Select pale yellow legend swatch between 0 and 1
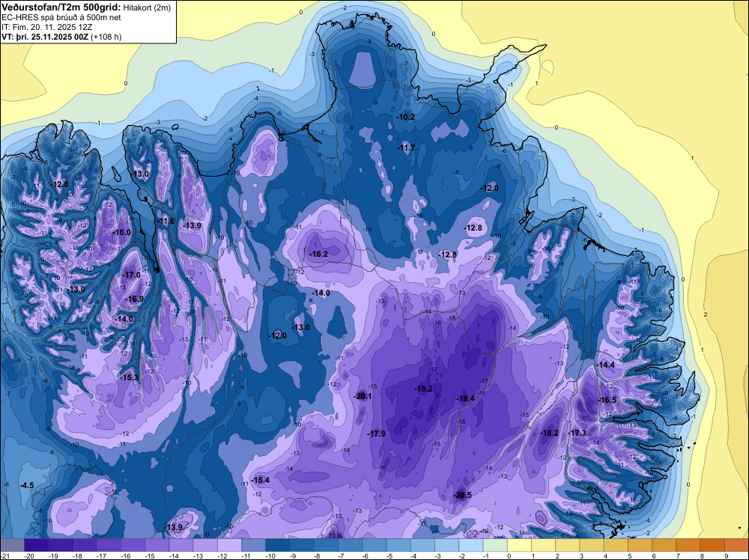 click(x=520, y=545)
